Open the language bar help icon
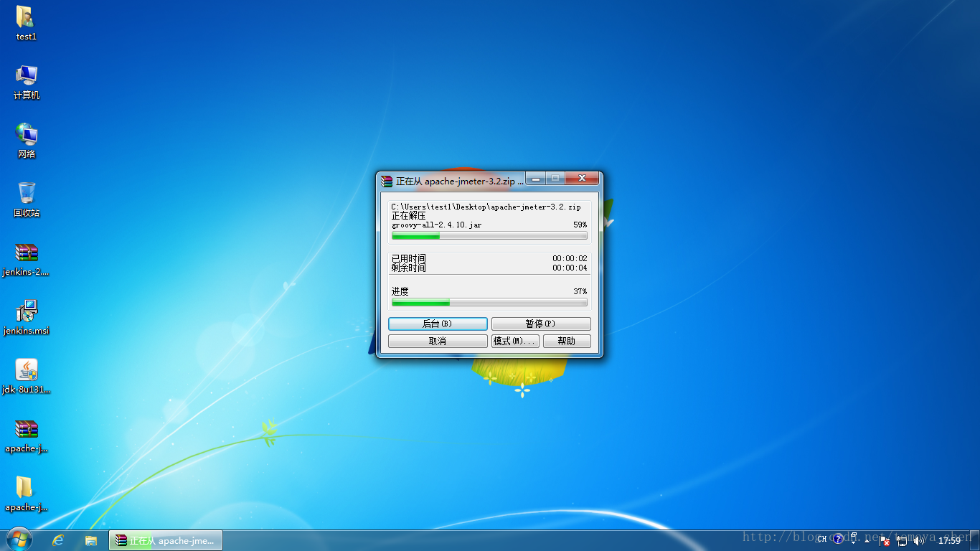Screen dimensions: 980x551 [x=837, y=539]
